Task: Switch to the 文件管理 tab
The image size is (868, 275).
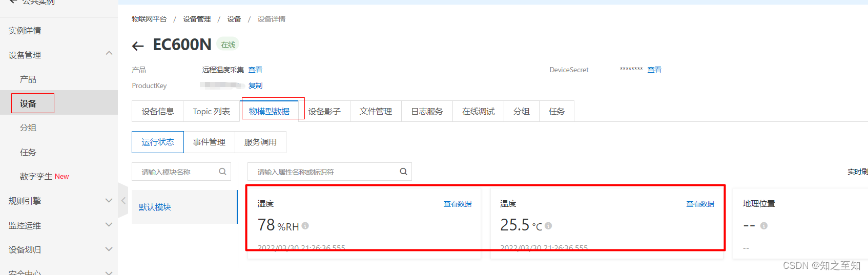Action: (376, 111)
